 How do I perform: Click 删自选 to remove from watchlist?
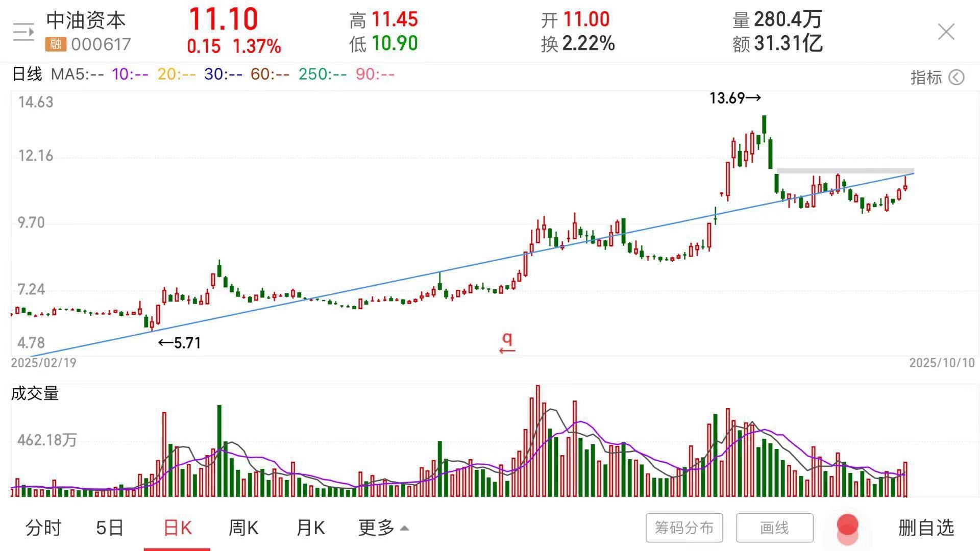pyautogui.click(x=926, y=528)
